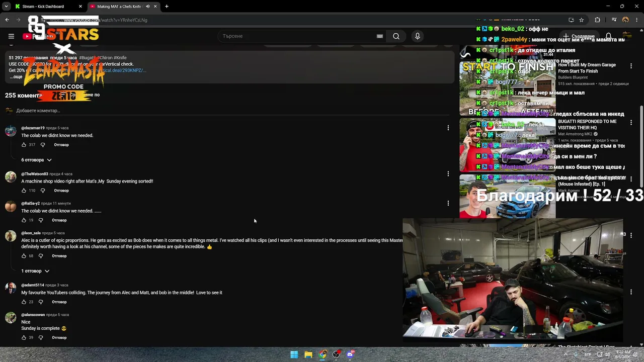
Task: Dislike the comment by @adamt5114
Action: pyautogui.click(x=41, y=302)
